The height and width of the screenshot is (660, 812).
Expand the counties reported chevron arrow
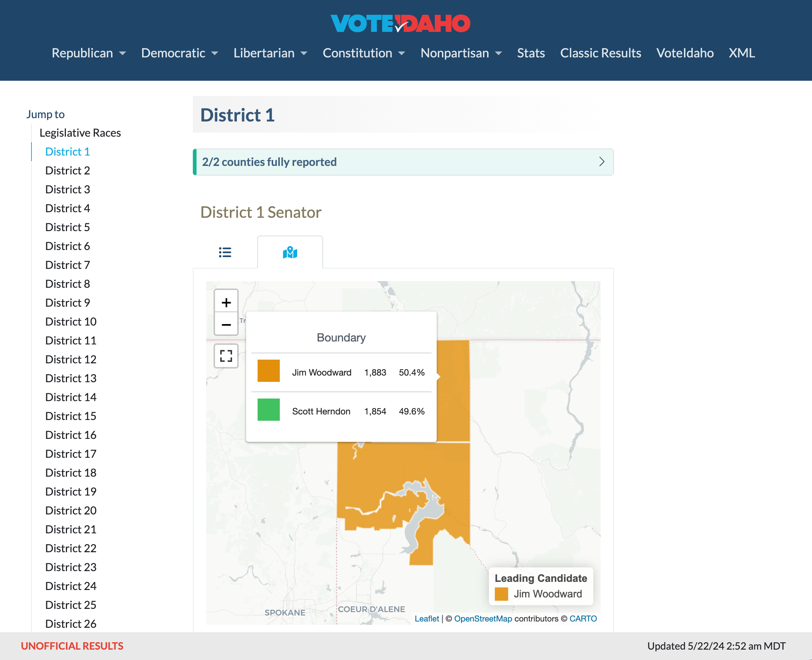tap(601, 162)
